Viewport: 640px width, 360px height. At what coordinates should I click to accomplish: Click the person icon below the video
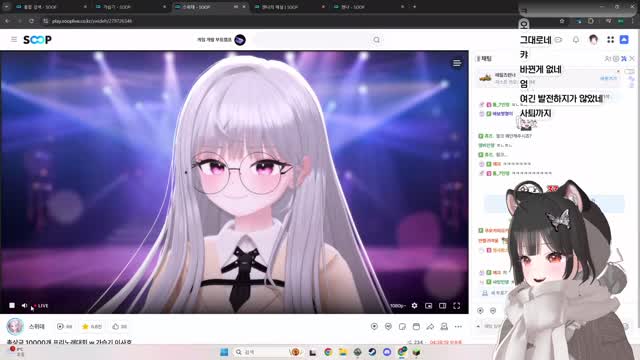pyautogui.click(x=444, y=327)
